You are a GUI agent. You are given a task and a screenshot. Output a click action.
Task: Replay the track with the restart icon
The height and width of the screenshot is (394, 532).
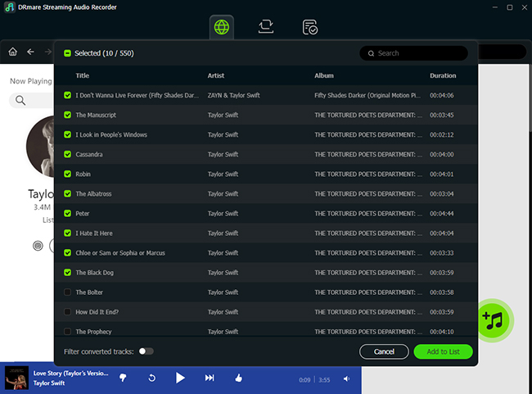pos(152,378)
